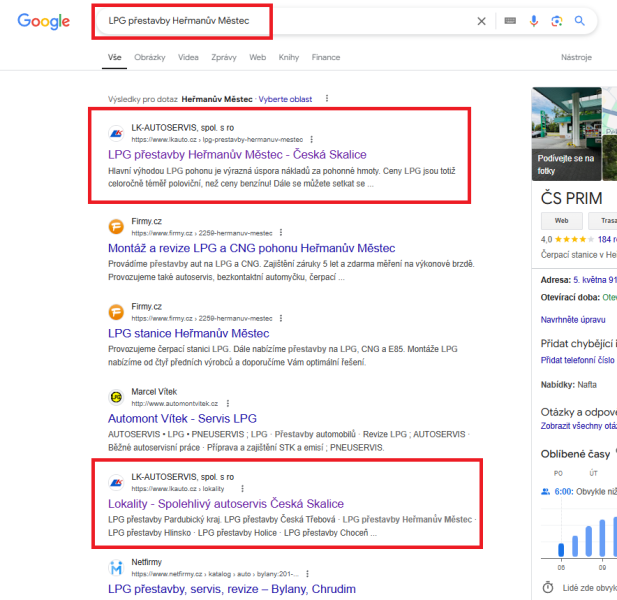The height and width of the screenshot is (600, 617).
Task: Open the Nástroje tools button
Action: click(x=576, y=57)
